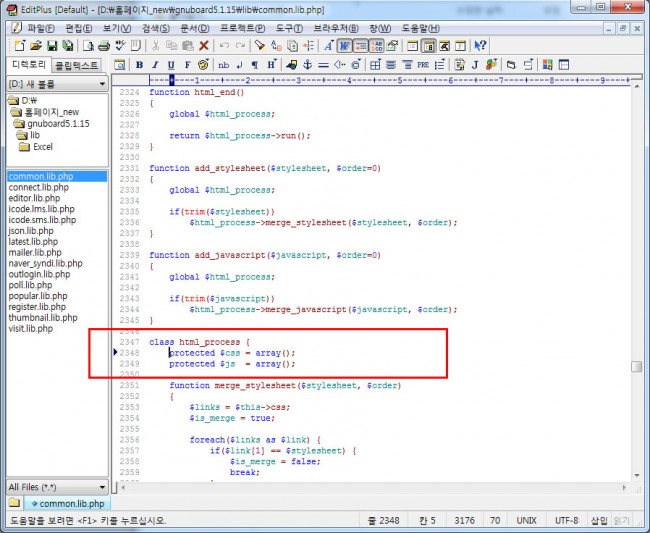Open the 편집(E) menu
650x533 pixels.
[79, 29]
